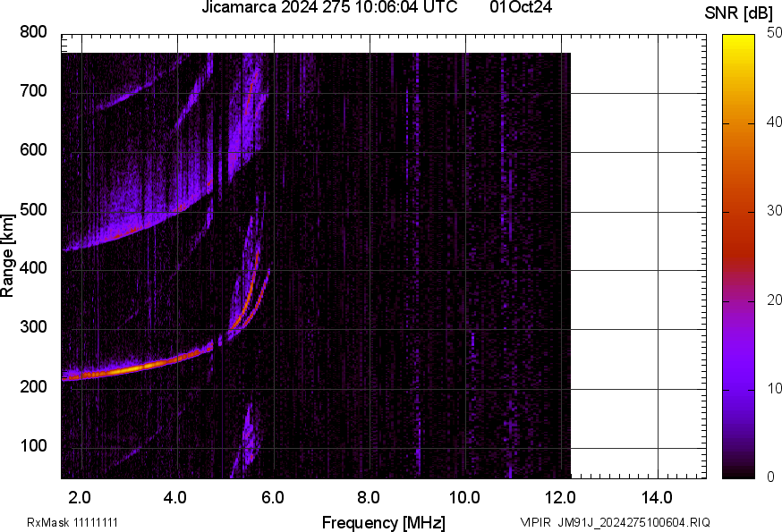This screenshot has height=532, width=782.
Task: Click colorbar tick value 30
Action: (x=774, y=210)
